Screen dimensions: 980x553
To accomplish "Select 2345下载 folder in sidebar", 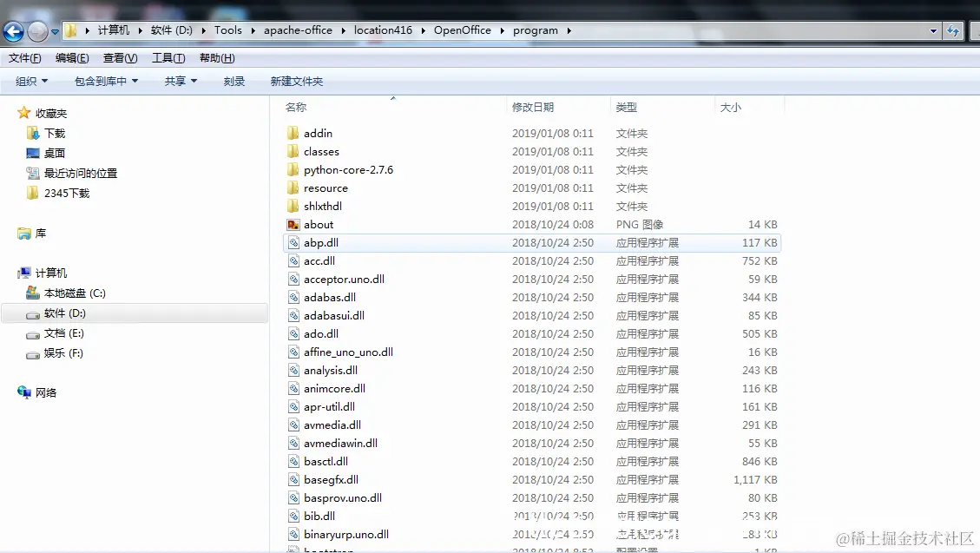I will (66, 193).
